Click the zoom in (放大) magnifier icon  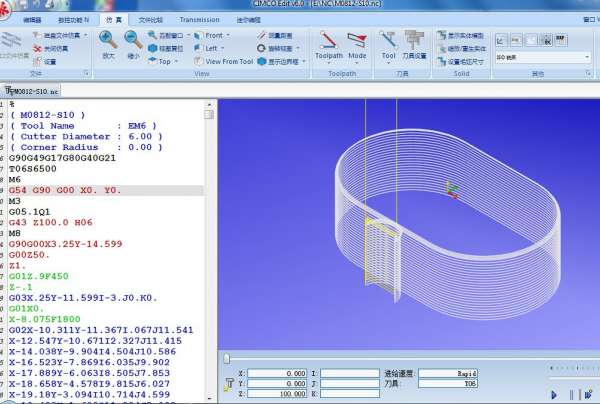coord(108,40)
